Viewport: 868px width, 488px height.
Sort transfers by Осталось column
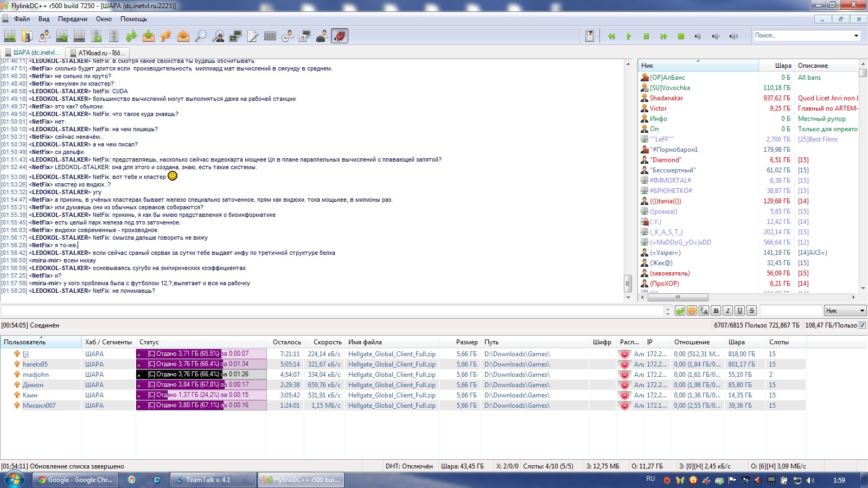pos(285,342)
